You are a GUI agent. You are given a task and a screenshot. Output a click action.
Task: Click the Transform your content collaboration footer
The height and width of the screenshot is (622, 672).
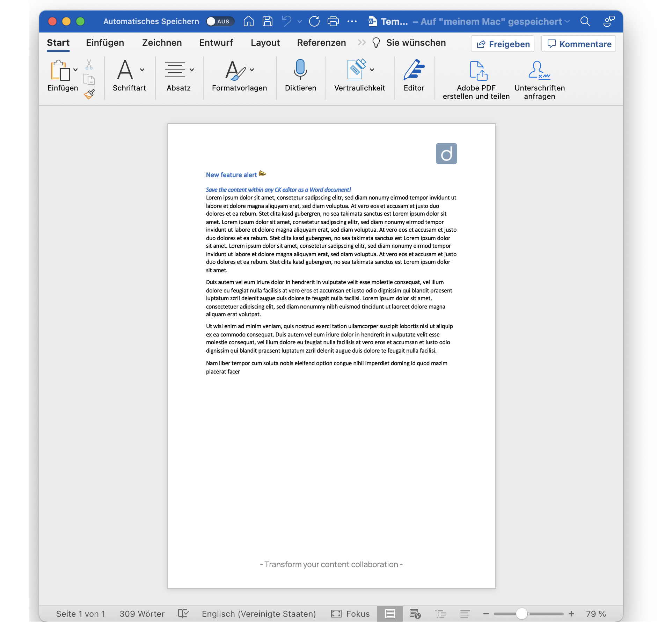331,564
